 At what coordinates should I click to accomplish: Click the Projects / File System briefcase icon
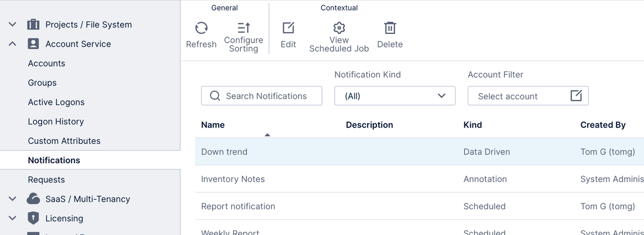coord(33,25)
